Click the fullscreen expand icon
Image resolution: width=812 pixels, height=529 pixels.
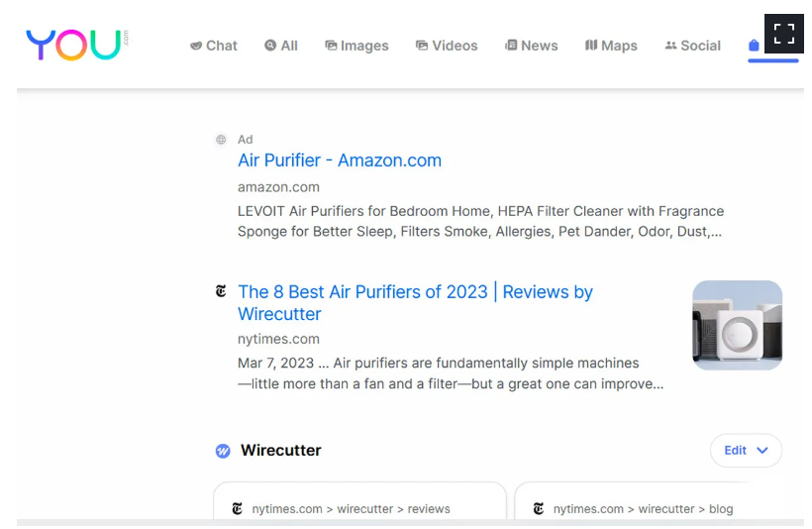click(x=783, y=34)
